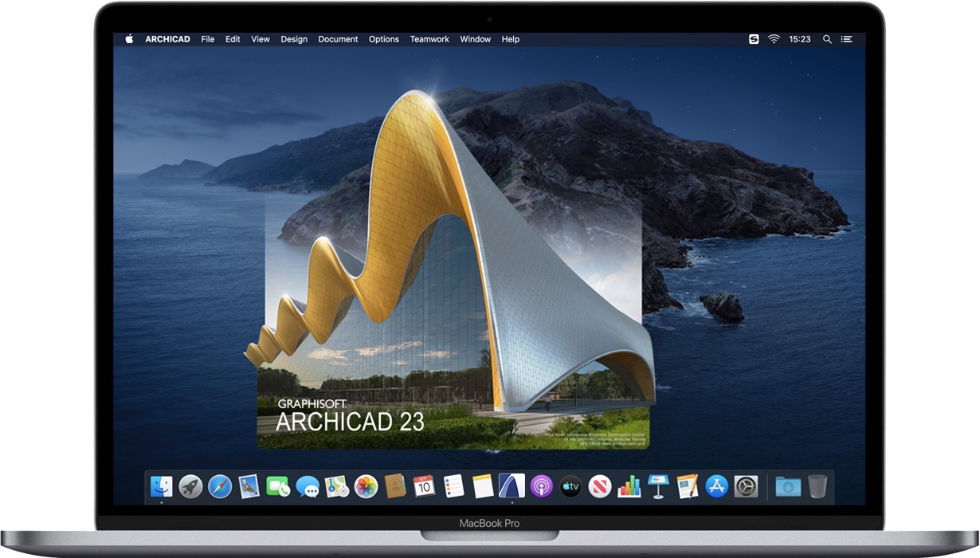The image size is (980, 558).
Task: Open ArchiCAD from the Dock
Action: (x=510, y=486)
